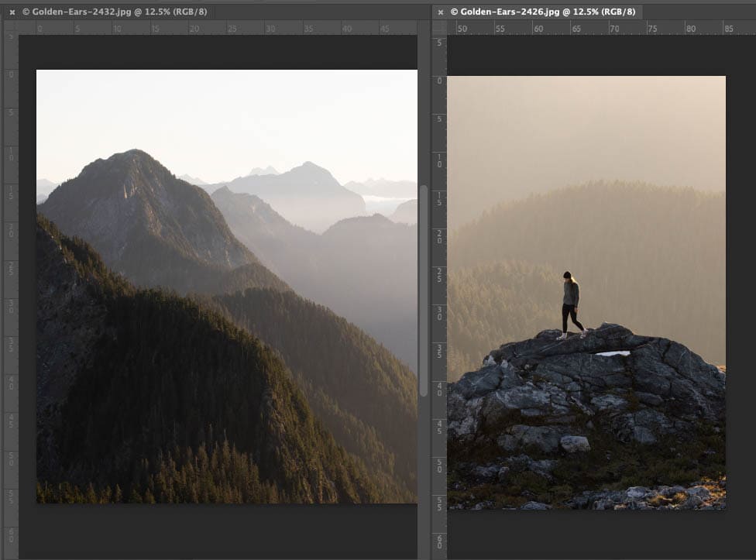
Task: Click the horizontal ruler of Golden-Ears-2432 window
Action: click(x=218, y=28)
